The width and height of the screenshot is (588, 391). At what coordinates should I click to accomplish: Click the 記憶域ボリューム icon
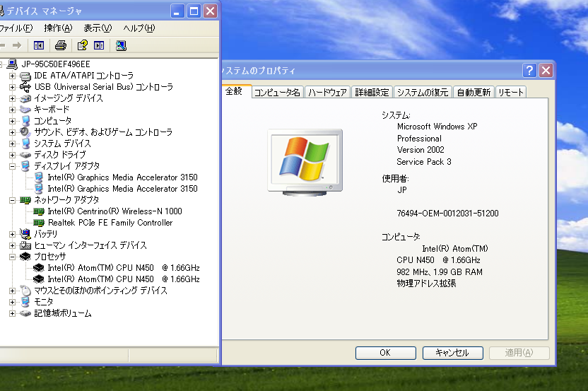point(25,313)
